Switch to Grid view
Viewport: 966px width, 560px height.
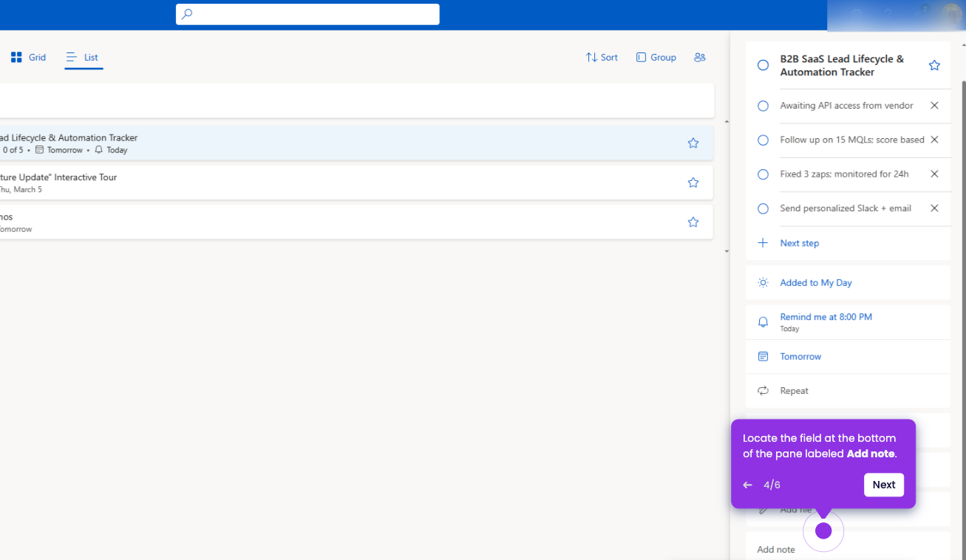coord(28,57)
